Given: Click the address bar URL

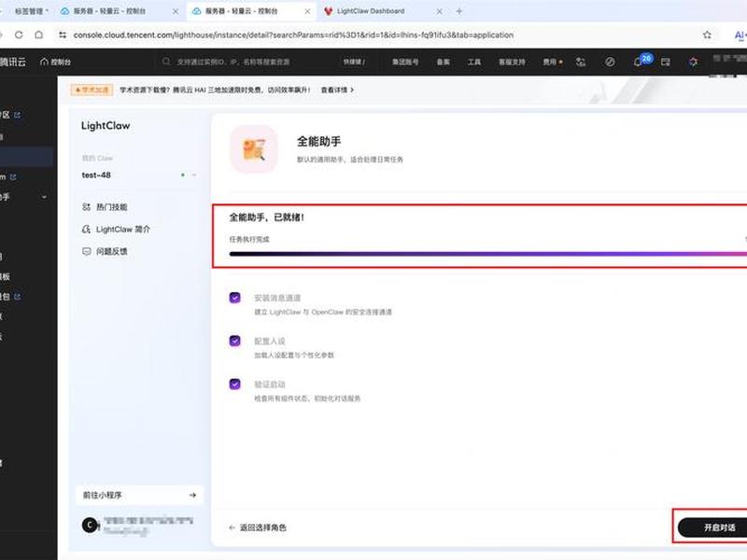Looking at the screenshot, I should point(293,35).
